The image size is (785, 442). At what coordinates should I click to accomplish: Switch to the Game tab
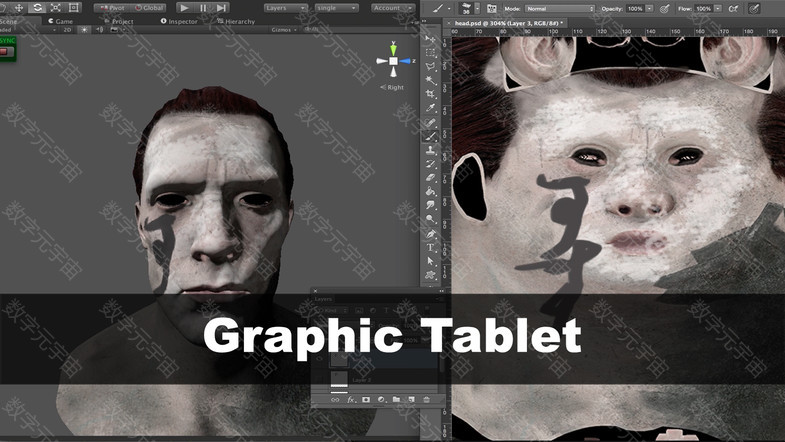[61, 22]
